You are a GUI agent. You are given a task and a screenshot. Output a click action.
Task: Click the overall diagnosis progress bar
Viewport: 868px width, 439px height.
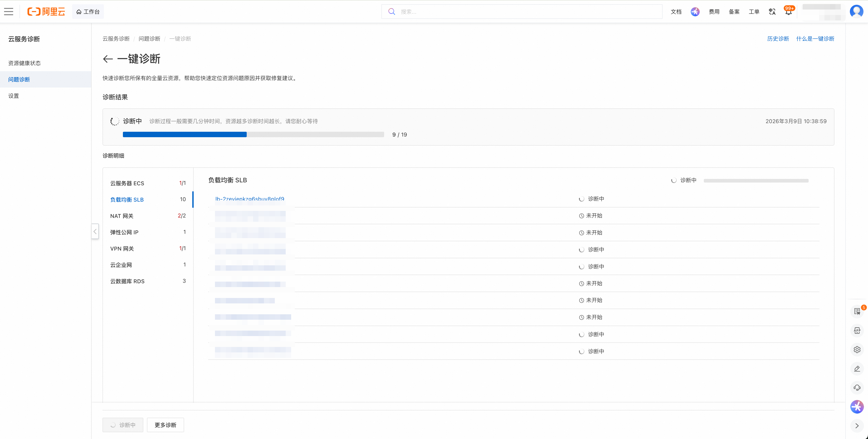point(253,134)
